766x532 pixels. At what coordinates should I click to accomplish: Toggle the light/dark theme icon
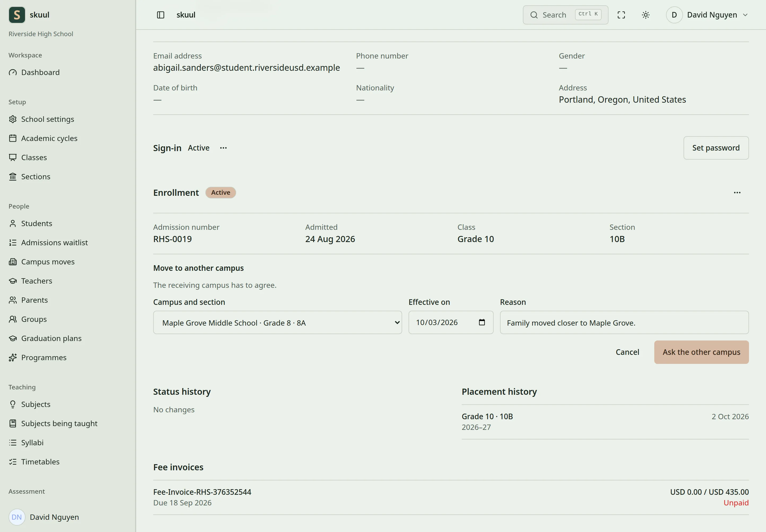point(646,15)
